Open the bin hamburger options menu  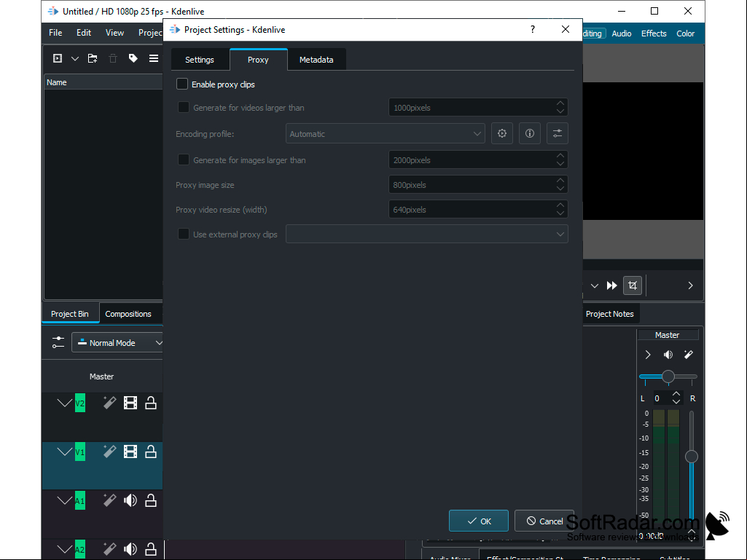153,58
